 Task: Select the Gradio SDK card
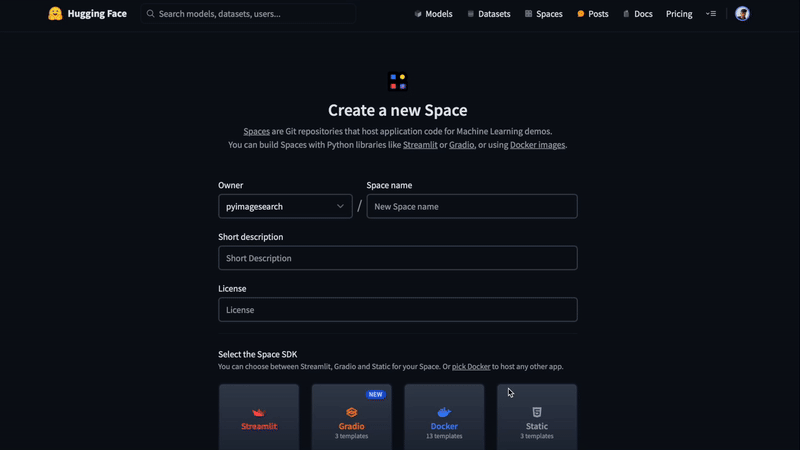[x=352, y=417]
